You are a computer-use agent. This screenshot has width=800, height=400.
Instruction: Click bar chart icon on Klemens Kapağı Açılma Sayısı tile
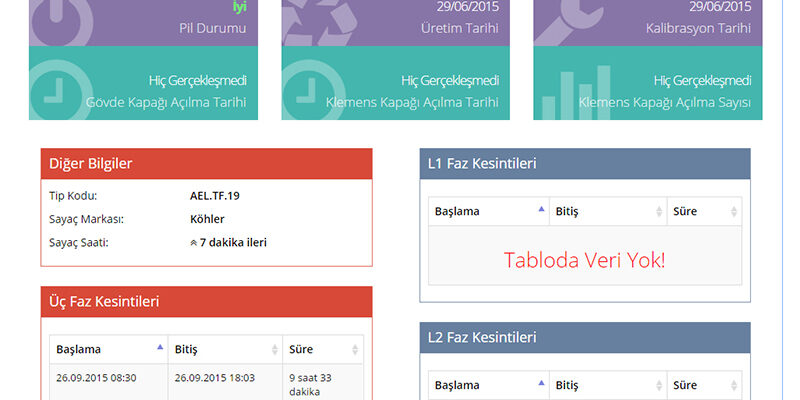pyautogui.click(x=575, y=95)
